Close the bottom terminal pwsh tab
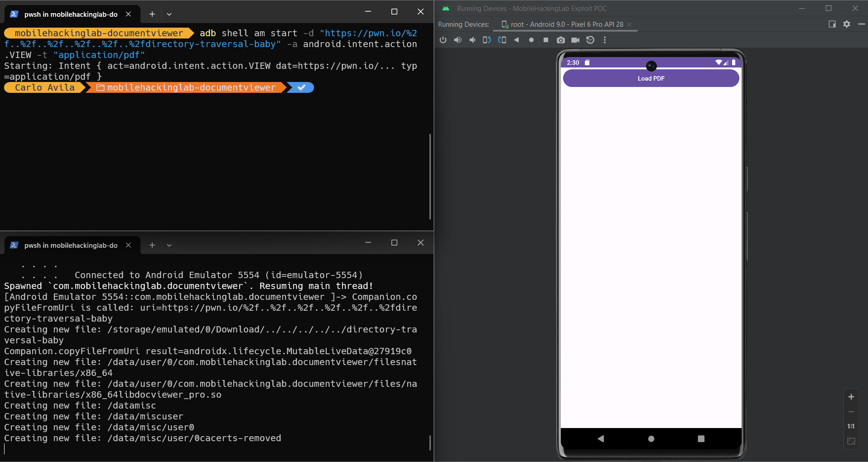The height and width of the screenshot is (462, 868). click(x=129, y=245)
